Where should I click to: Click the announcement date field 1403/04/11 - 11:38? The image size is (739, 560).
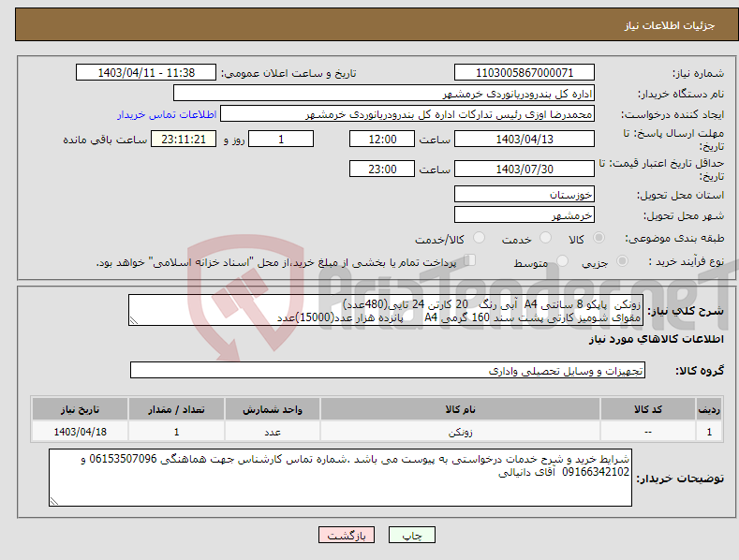145,73
